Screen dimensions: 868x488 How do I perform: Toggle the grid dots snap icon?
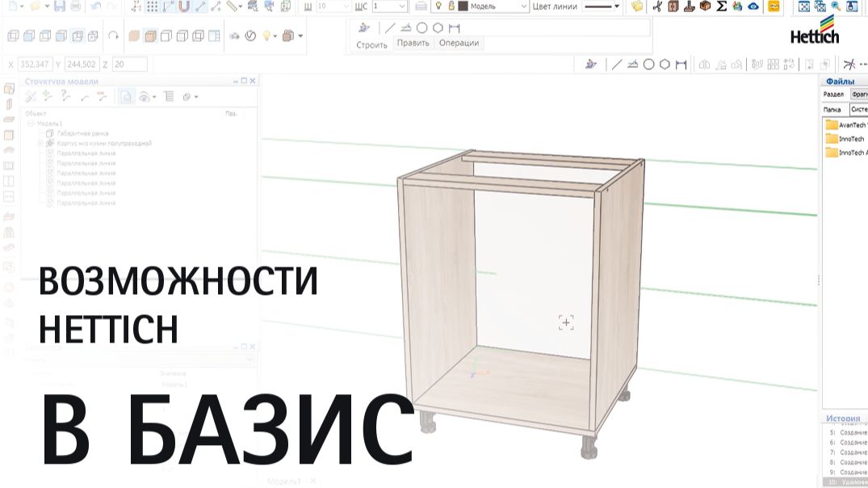coord(153,6)
